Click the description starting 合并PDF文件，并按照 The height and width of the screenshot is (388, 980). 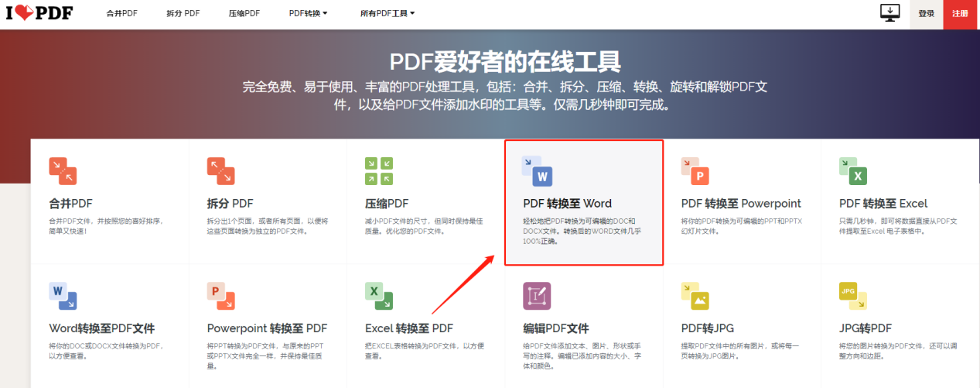(107, 225)
